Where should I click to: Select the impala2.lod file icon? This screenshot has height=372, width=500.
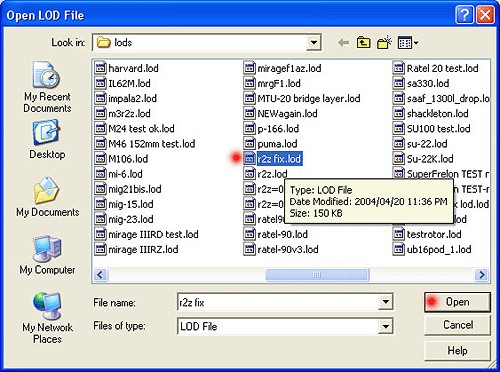coord(100,98)
